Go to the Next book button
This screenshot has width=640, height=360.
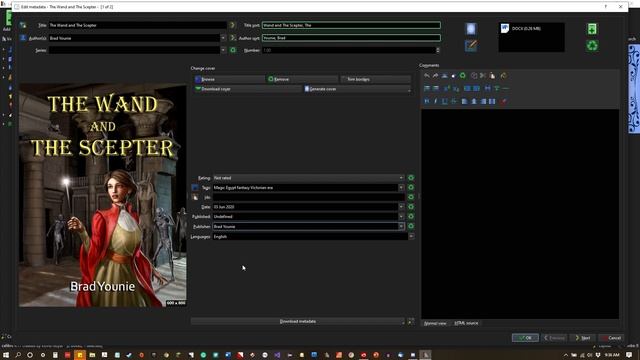pos(583,338)
